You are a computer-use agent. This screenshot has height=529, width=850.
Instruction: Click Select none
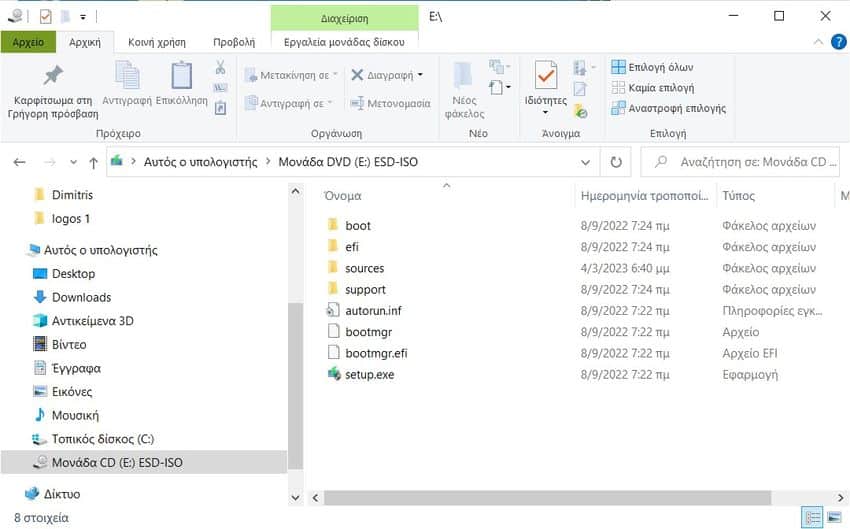[x=653, y=88]
